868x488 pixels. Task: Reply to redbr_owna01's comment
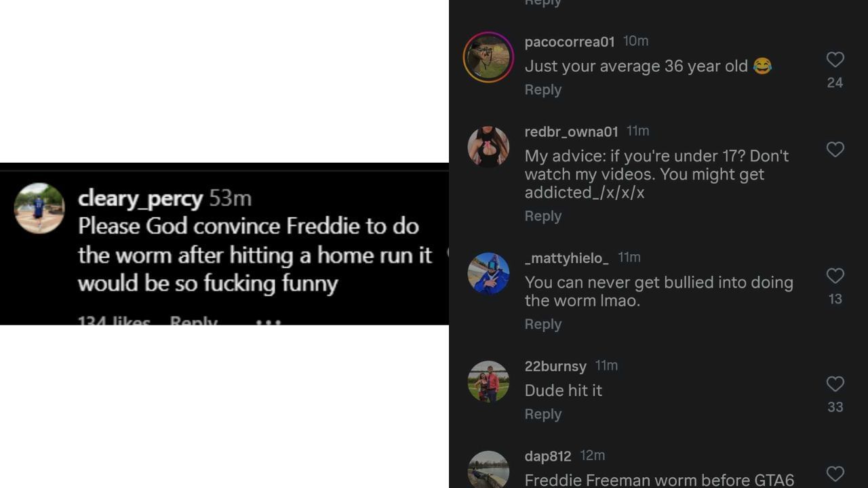click(x=542, y=216)
